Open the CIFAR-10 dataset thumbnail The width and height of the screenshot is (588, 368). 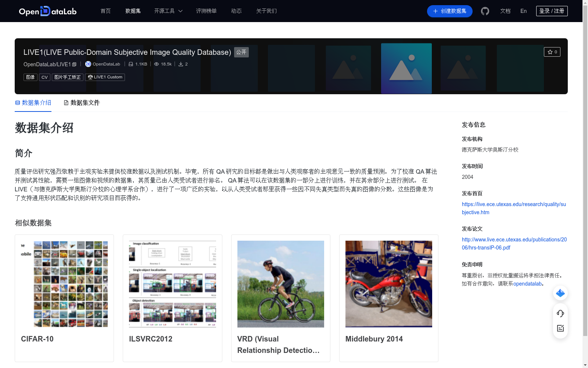(x=64, y=284)
